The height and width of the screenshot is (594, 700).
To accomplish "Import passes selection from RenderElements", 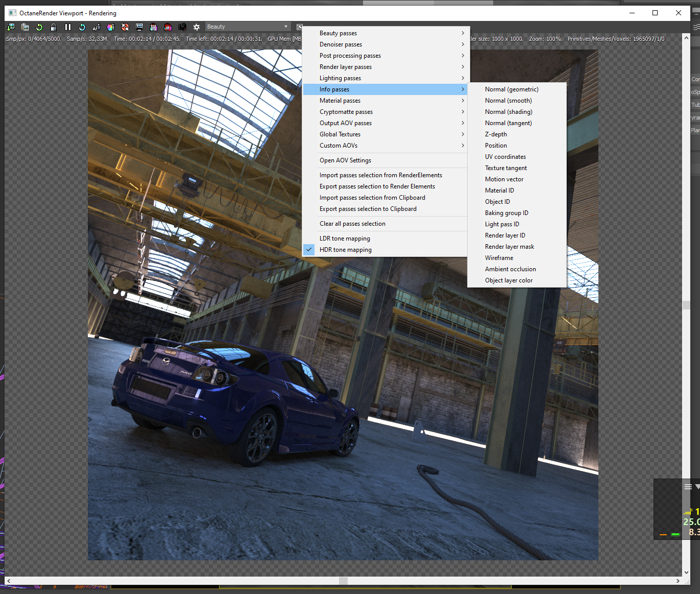I will (x=385, y=175).
